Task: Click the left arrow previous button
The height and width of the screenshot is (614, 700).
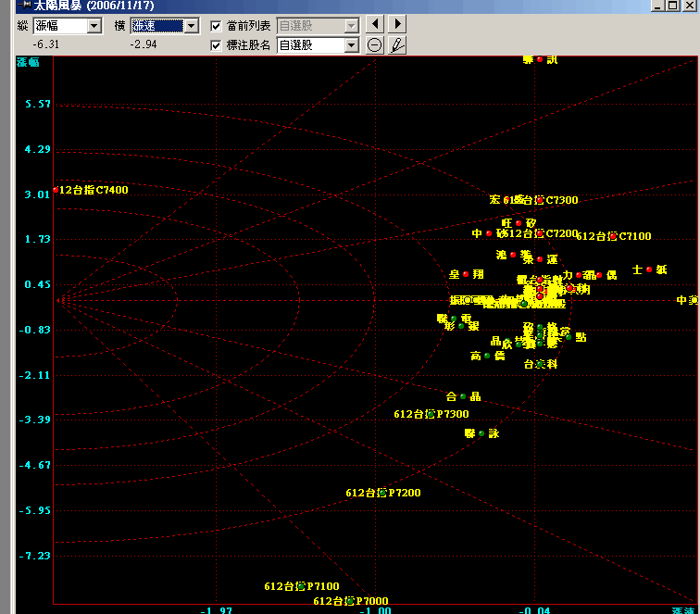Action: pos(375,25)
